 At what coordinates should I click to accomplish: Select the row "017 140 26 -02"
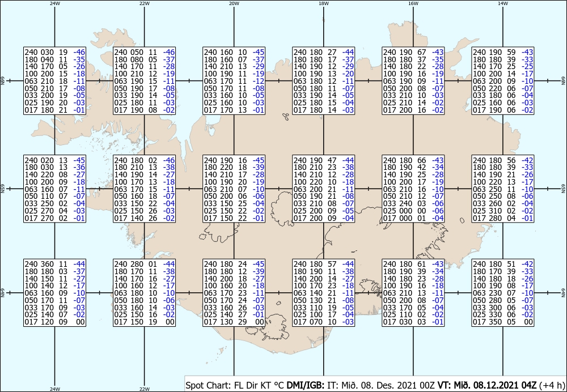tap(144, 218)
